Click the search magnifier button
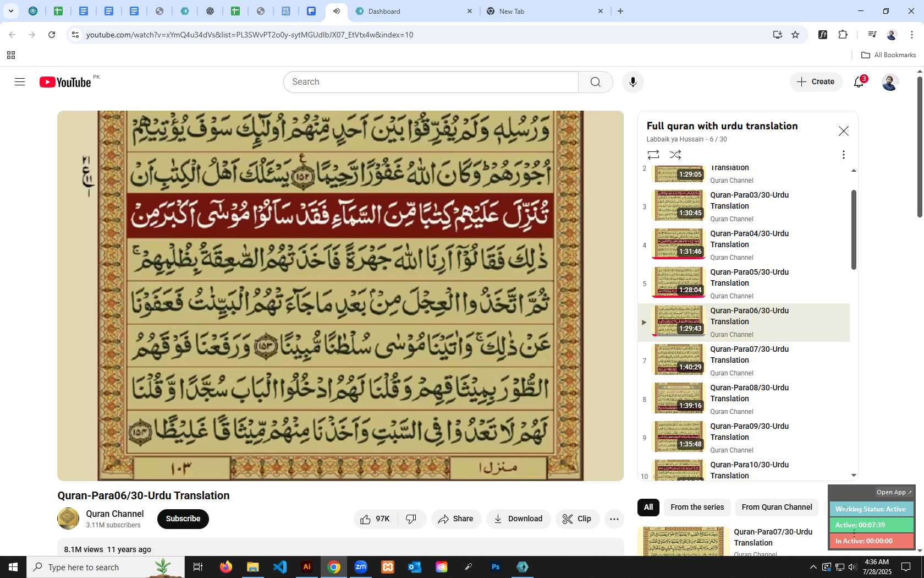The height and width of the screenshot is (578, 924). tap(596, 82)
